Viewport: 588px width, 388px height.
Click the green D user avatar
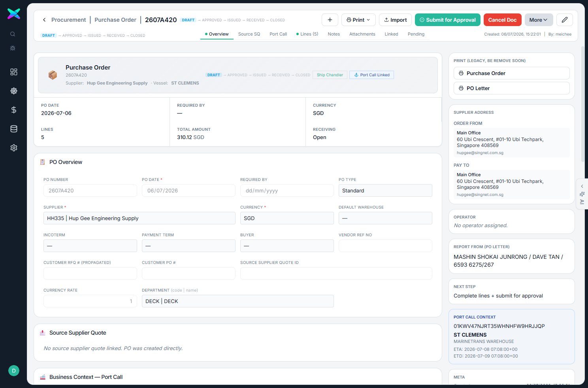(x=14, y=371)
